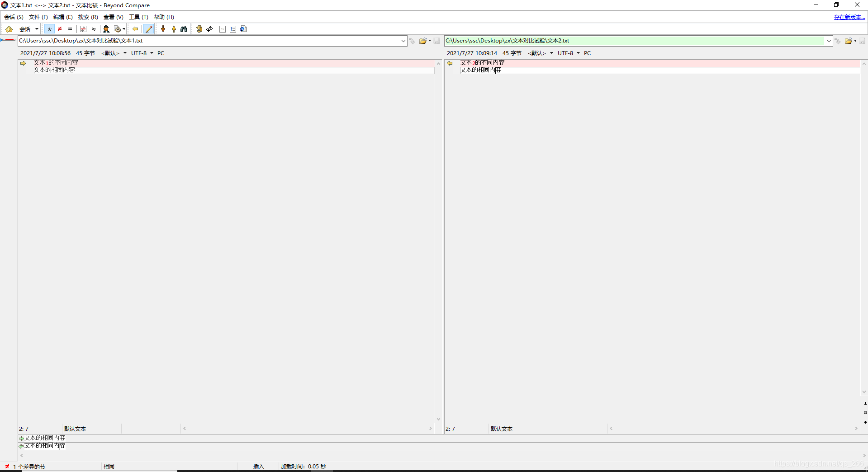868x472 pixels.
Task: Click the left pane Open folder icon
Action: [422, 41]
